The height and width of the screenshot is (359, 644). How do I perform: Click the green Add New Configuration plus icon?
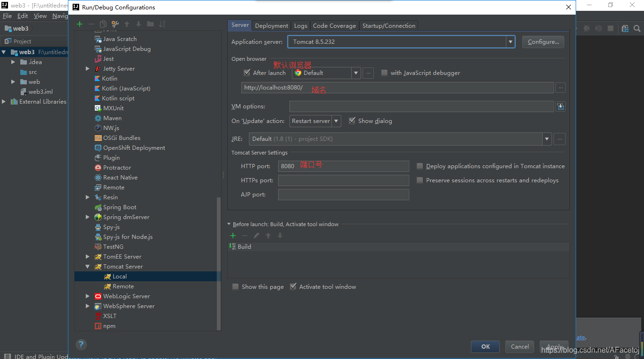click(80, 24)
